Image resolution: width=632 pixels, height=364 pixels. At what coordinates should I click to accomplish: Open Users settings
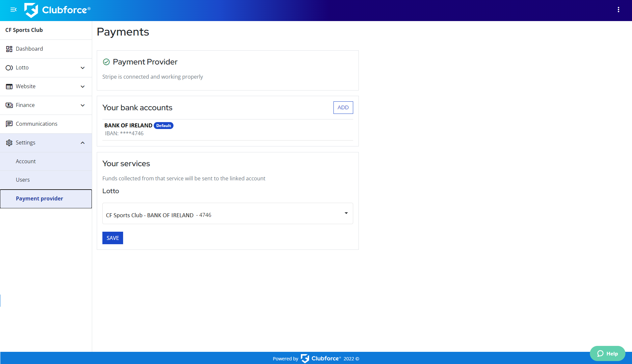coord(46,180)
